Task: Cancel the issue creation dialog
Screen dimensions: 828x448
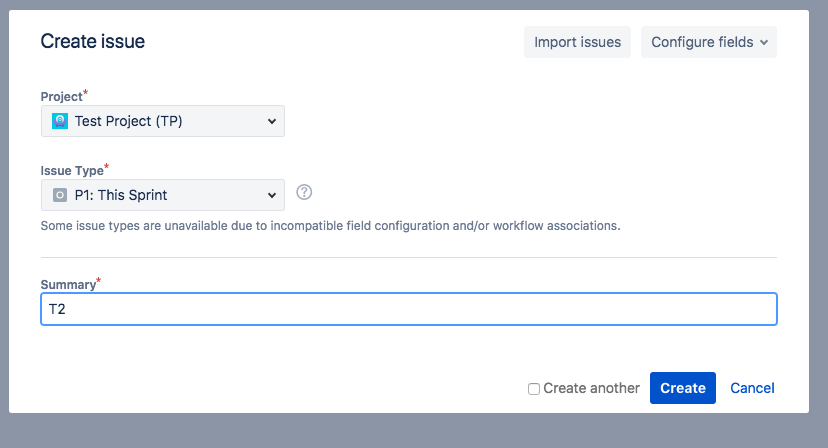Action: pyautogui.click(x=752, y=388)
